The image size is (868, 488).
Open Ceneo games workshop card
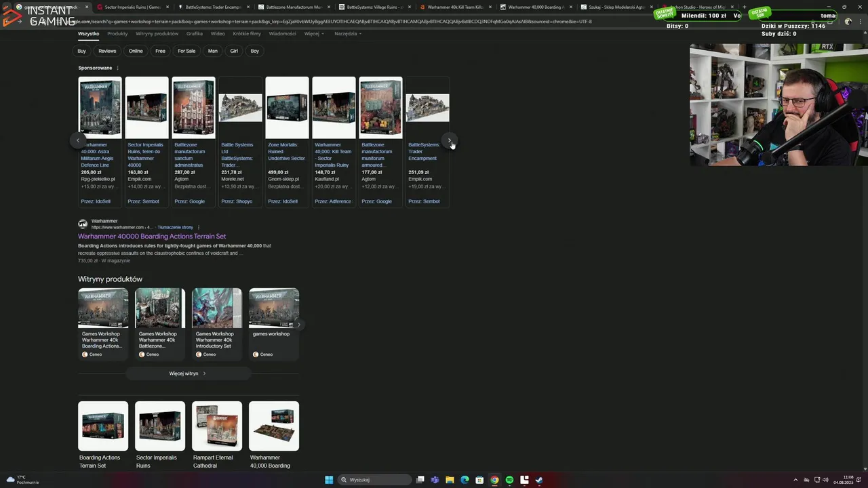(274, 324)
